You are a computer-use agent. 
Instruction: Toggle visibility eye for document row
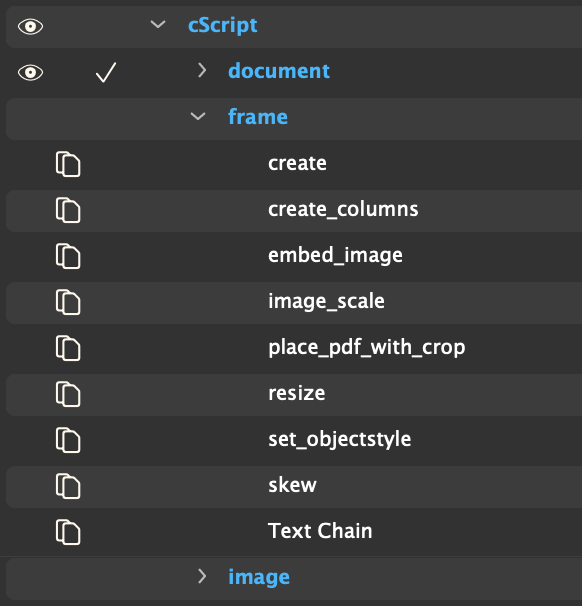(x=31, y=73)
